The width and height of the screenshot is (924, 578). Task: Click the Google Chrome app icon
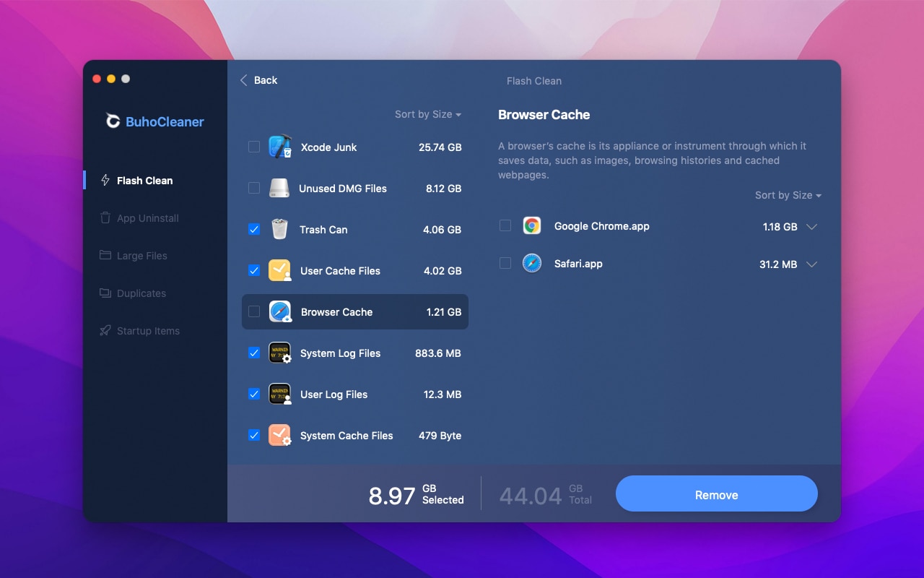click(532, 226)
